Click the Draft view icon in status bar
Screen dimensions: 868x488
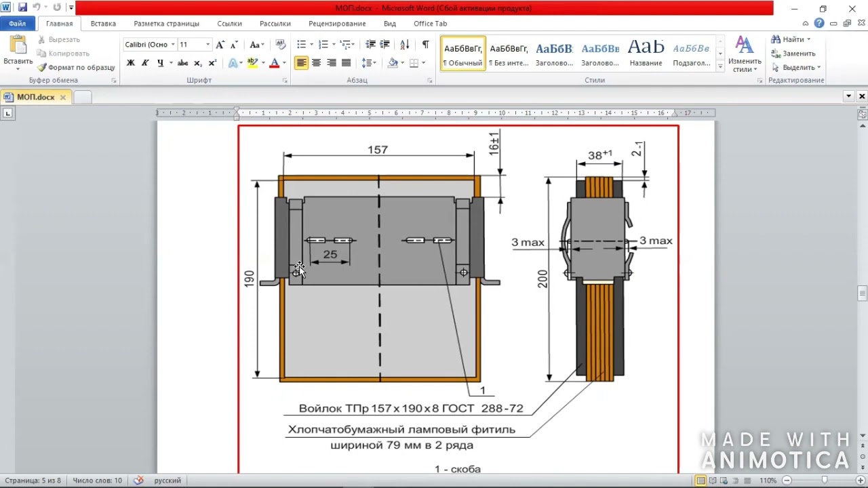coord(747,481)
